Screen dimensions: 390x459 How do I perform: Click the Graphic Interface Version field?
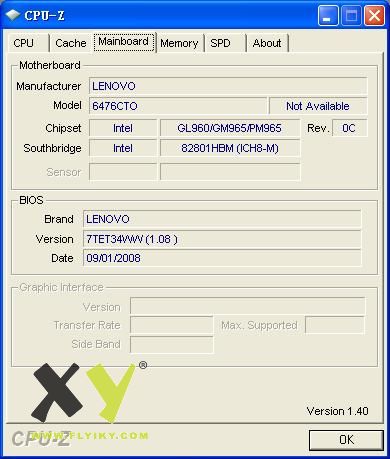[248, 306]
